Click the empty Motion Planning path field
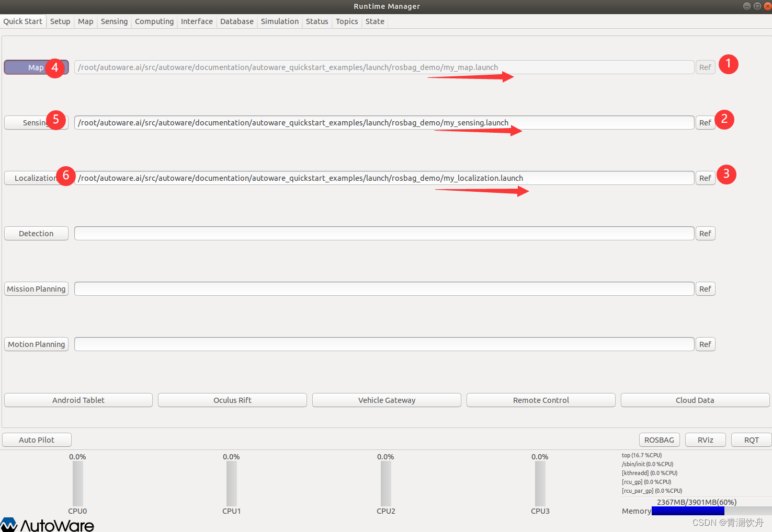 [x=384, y=344]
